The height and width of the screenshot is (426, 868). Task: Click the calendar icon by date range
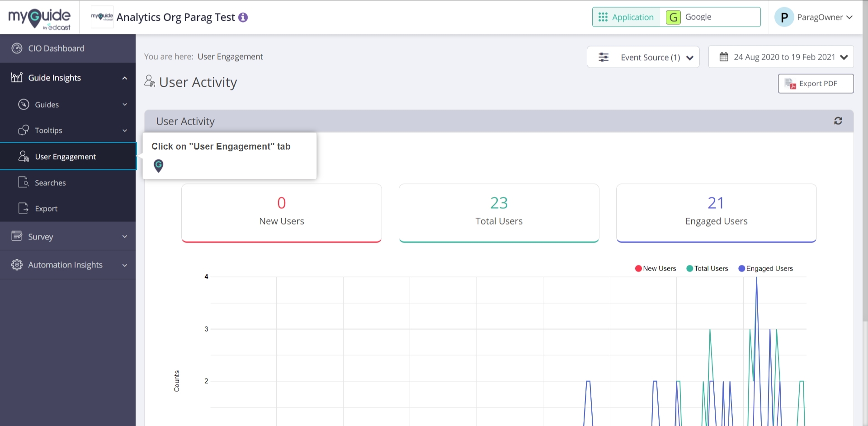coord(724,57)
